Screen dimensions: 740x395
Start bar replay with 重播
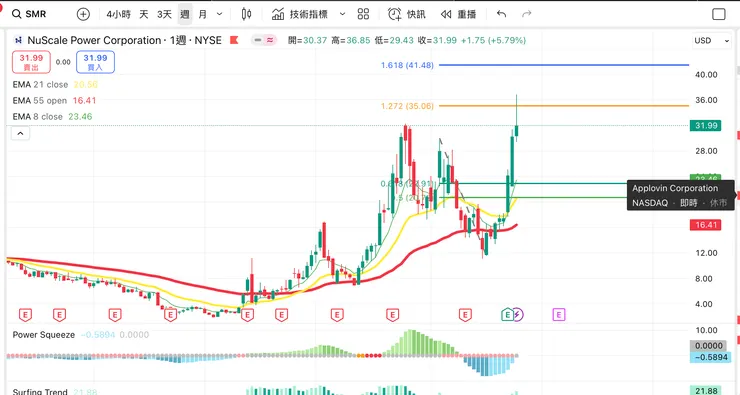click(458, 14)
